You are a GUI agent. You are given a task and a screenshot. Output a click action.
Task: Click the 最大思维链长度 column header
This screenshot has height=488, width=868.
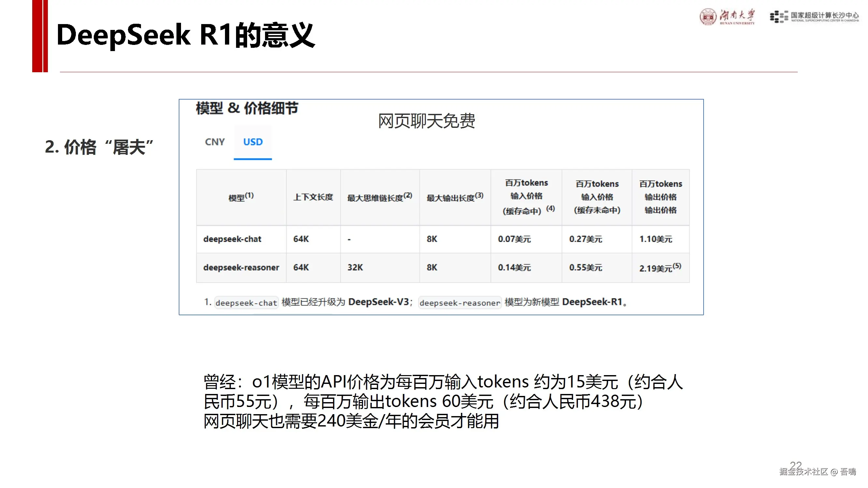[379, 197]
